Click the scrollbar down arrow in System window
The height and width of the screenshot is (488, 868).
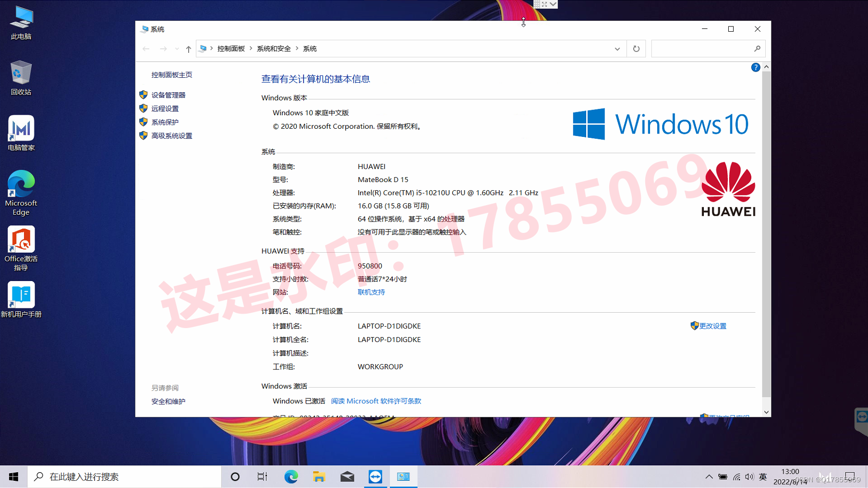click(x=766, y=412)
